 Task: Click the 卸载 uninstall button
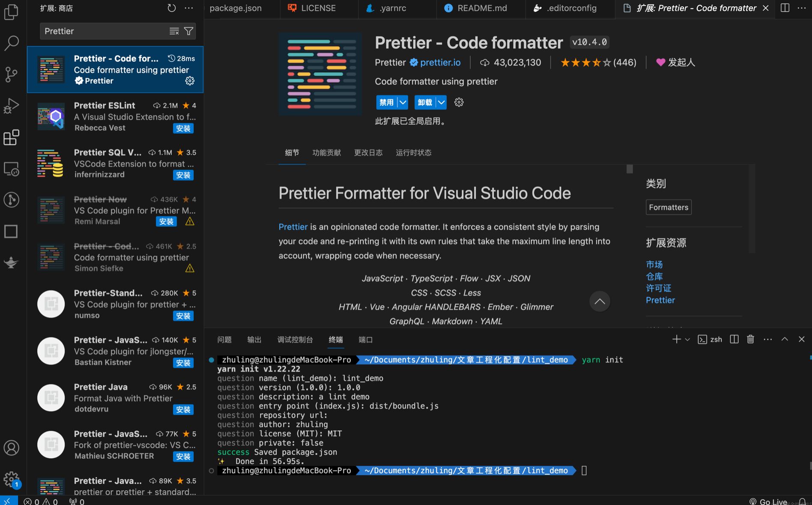click(425, 102)
